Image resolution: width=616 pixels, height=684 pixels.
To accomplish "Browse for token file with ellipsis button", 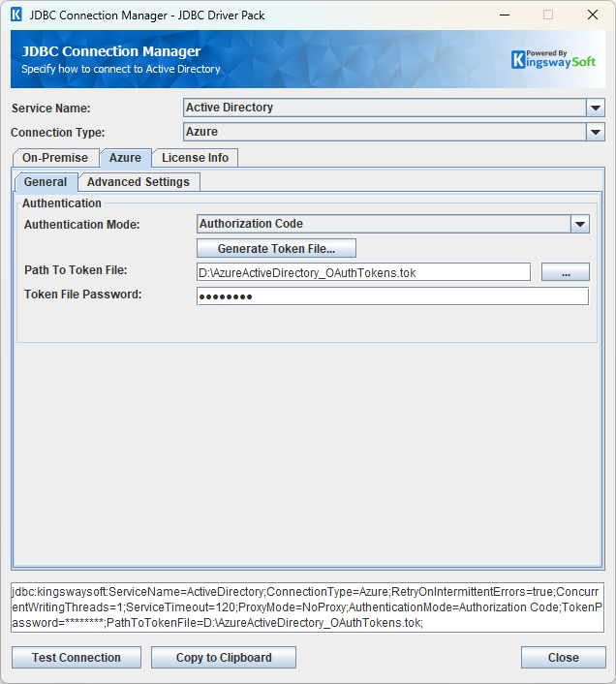I will pos(565,273).
